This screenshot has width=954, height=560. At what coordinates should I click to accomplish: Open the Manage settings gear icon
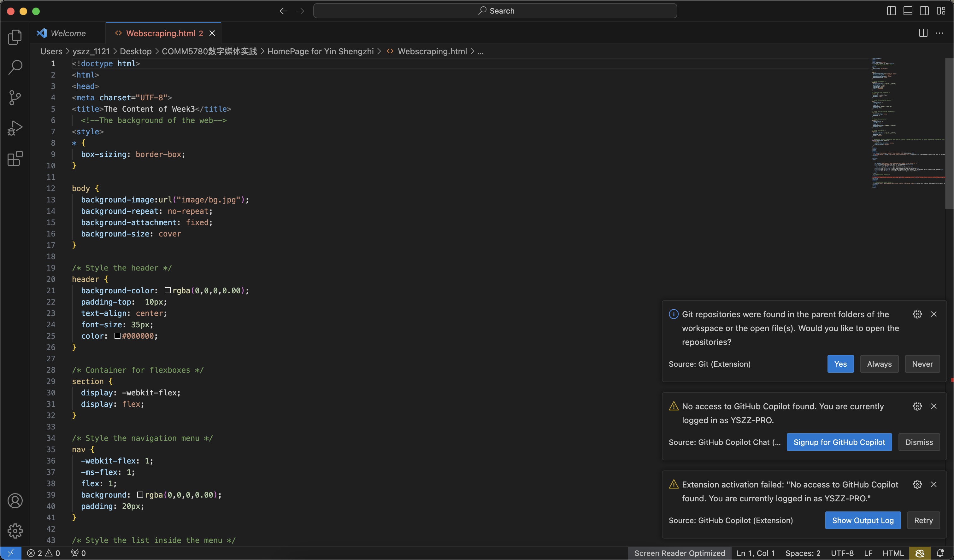click(x=15, y=531)
